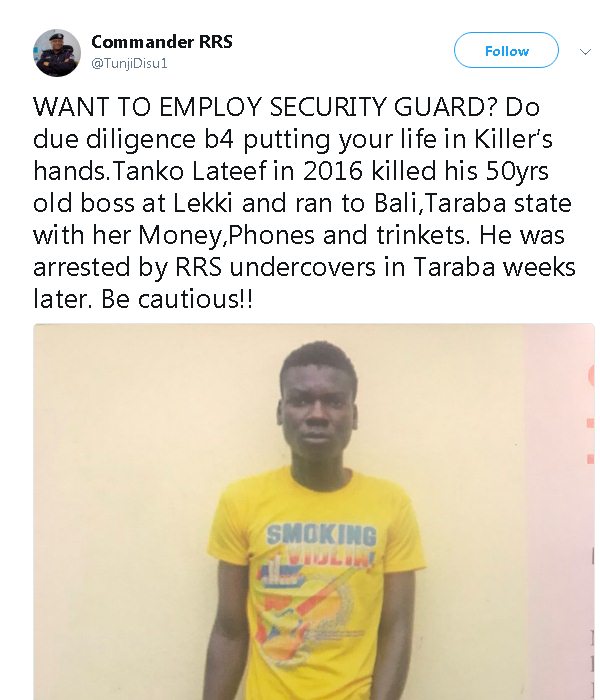Visit the @TunjiDisu1 handle link
The width and height of the screenshot is (600, 700).
[x=129, y=63]
